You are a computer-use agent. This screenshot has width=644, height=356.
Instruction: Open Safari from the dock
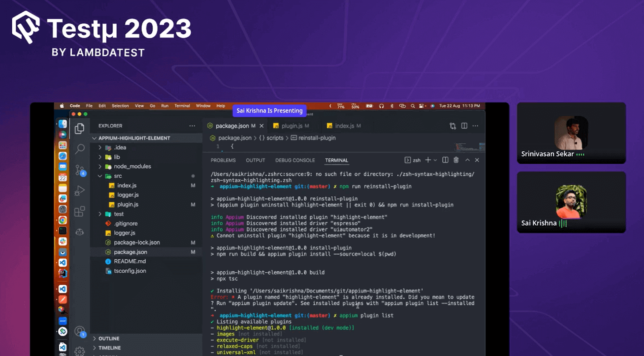tap(62, 156)
